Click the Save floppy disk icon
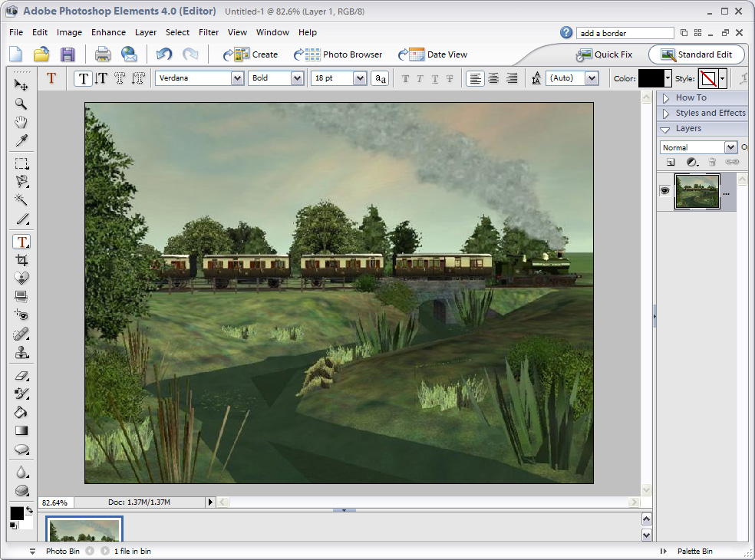Image resolution: width=755 pixels, height=560 pixels. [68, 54]
